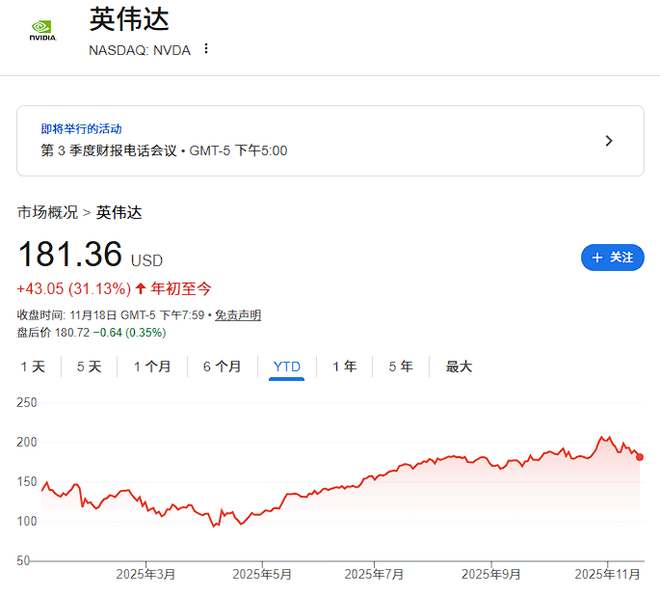Click the NASDAQ: NVDA ticker text

click(138, 49)
